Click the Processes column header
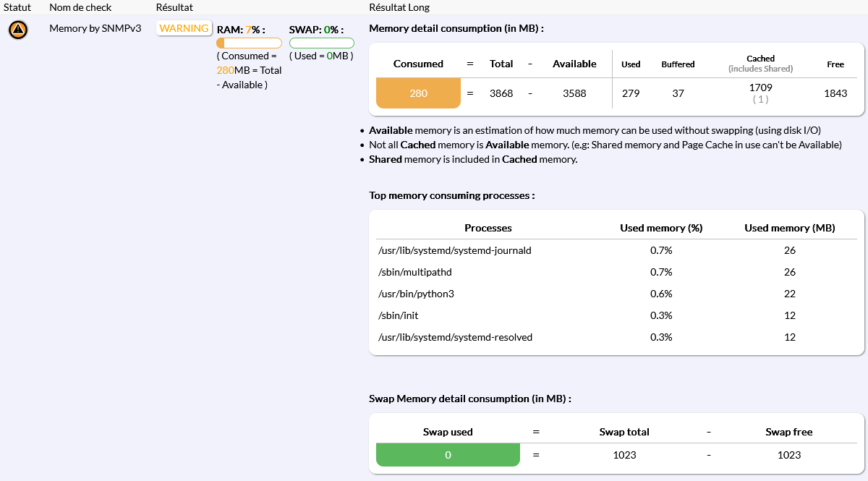The image size is (868, 481). 488,228
